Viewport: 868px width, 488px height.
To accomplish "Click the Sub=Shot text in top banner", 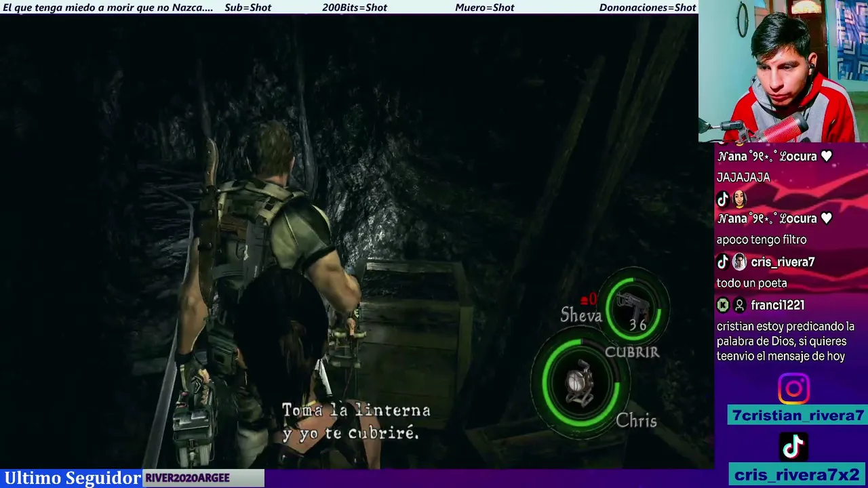I will (248, 7).
